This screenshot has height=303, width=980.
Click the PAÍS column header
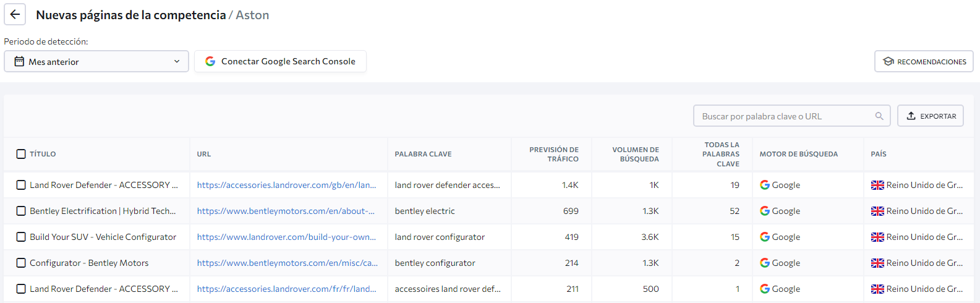[x=879, y=154]
